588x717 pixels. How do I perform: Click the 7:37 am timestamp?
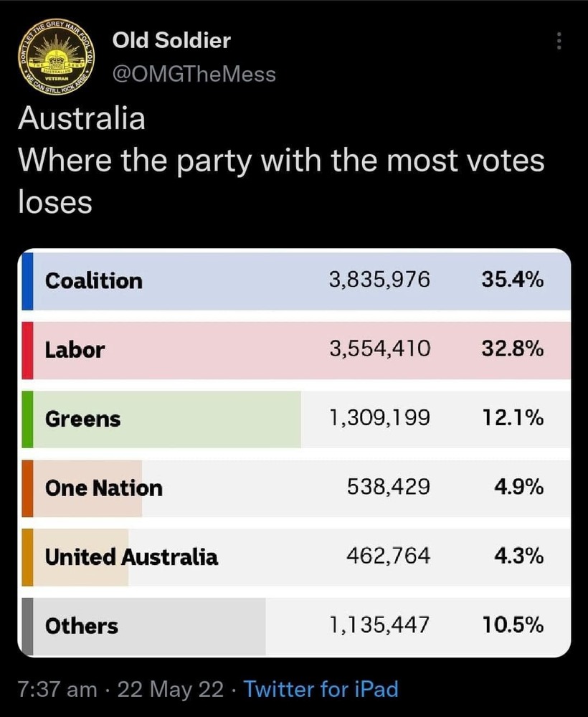[x=57, y=690]
